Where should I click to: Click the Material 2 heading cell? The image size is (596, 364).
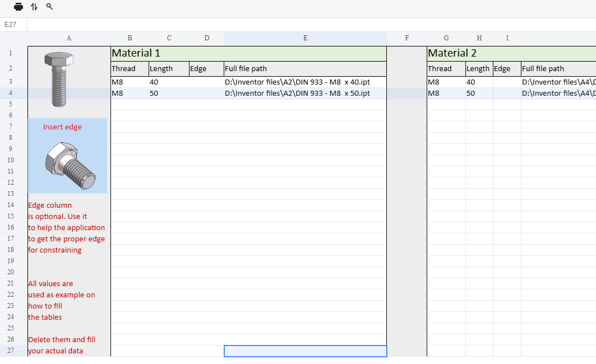[x=510, y=53]
